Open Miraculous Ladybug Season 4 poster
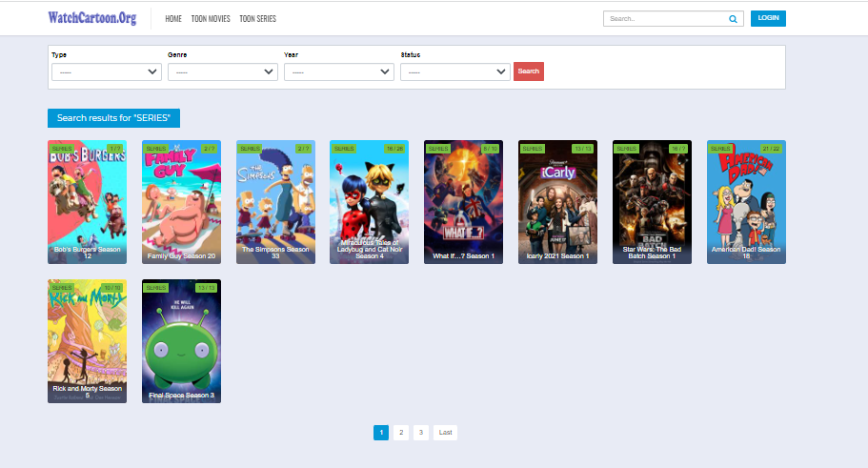The height and width of the screenshot is (468, 868). click(370, 202)
